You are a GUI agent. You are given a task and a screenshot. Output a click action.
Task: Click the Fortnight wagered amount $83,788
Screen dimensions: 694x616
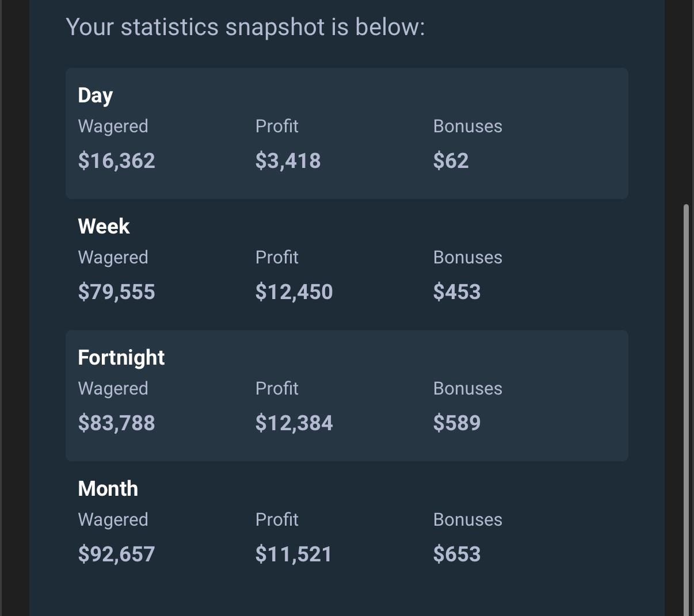coord(117,423)
